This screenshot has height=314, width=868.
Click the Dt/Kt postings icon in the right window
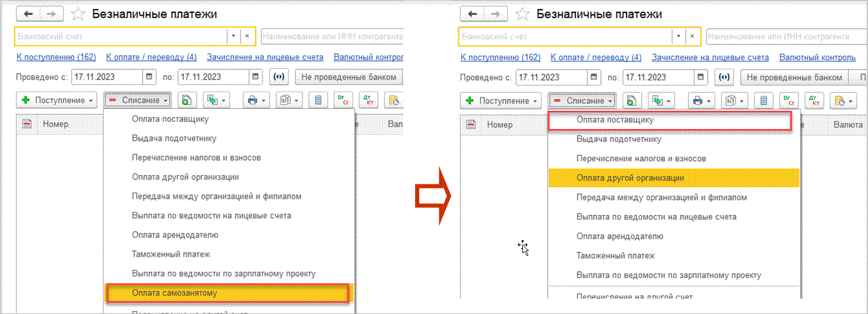tap(815, 101)
